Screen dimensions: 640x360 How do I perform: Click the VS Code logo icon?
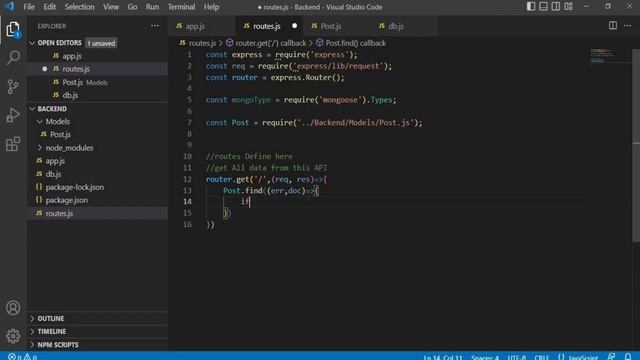[x=9, y=7]
